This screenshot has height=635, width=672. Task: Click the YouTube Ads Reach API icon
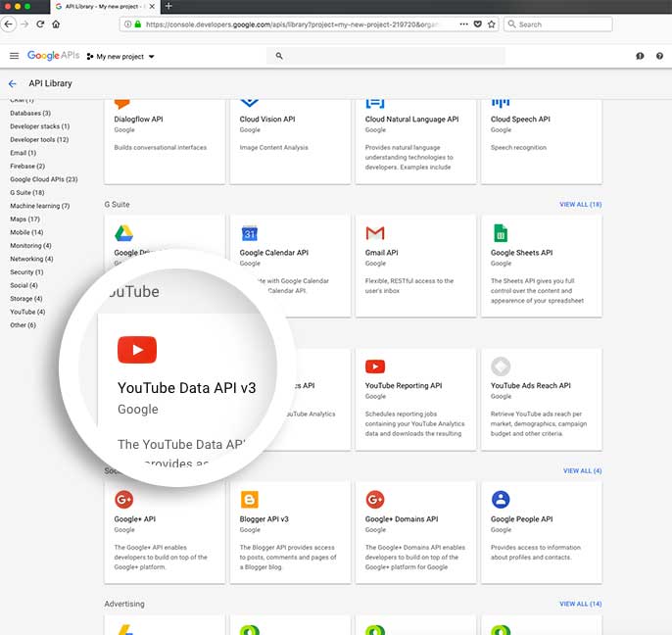click(x=501, y=366)
